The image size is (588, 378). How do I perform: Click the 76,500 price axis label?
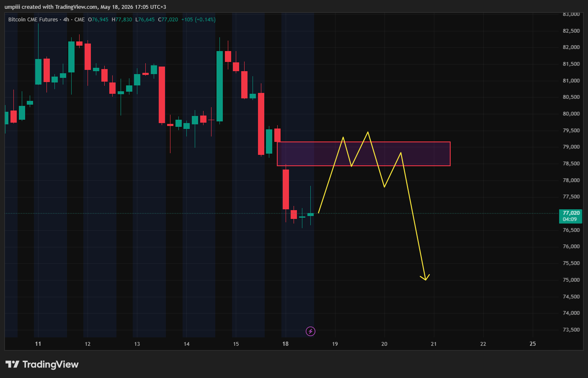571,230
